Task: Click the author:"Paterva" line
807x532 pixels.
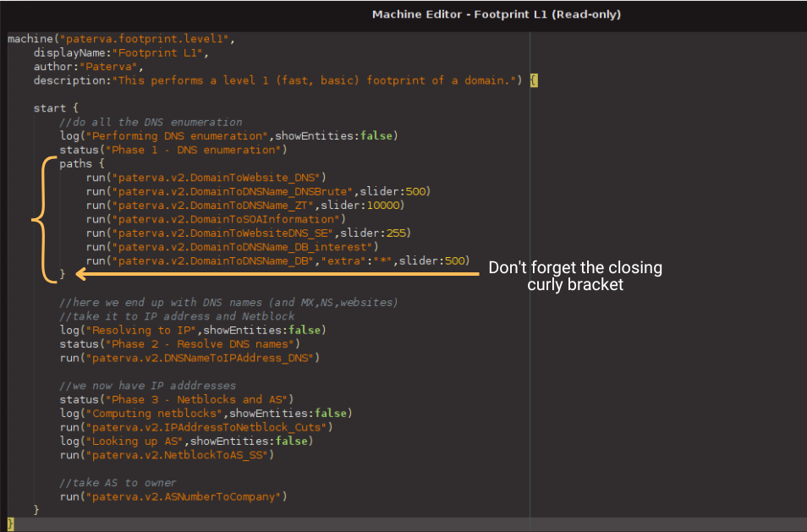Action: (x=89, y=66)
